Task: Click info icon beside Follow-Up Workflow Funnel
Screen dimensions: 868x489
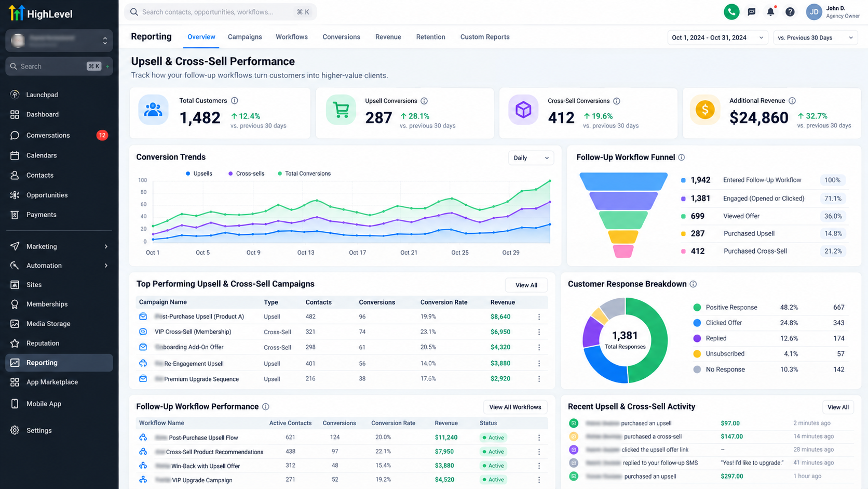Action: coord(682,157)
